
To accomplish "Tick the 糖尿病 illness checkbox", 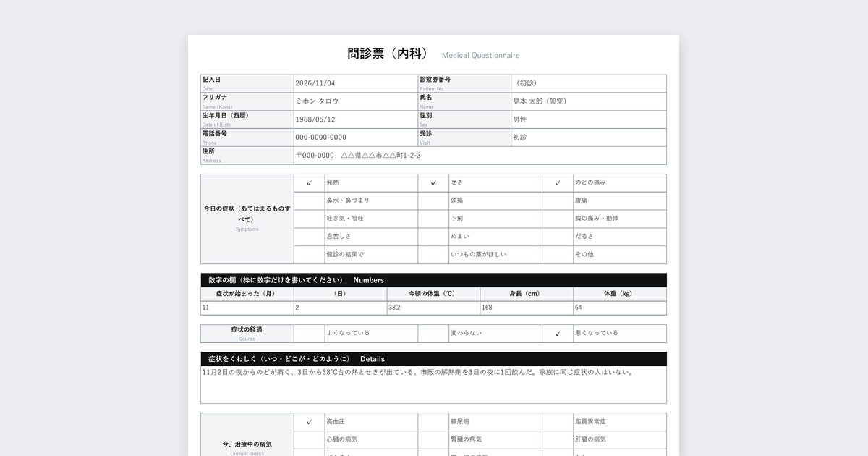I will pos(433,422).
